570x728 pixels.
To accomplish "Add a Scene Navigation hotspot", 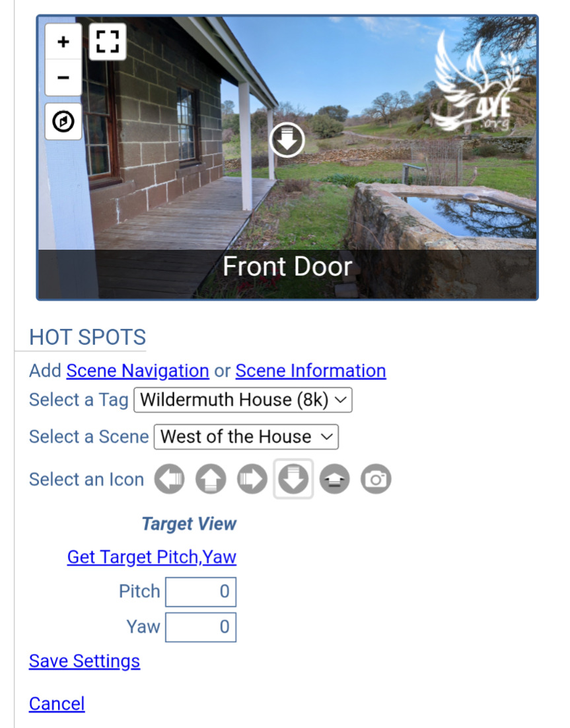I will click(137, 371).
